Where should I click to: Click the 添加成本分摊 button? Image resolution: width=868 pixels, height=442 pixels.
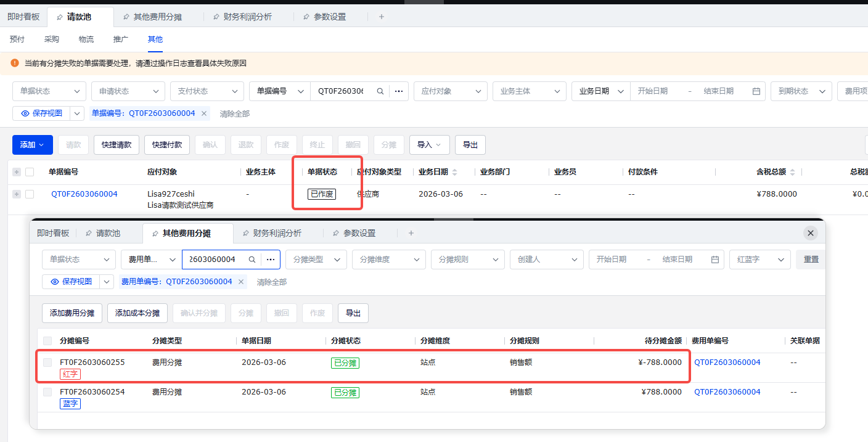point(137,313)
